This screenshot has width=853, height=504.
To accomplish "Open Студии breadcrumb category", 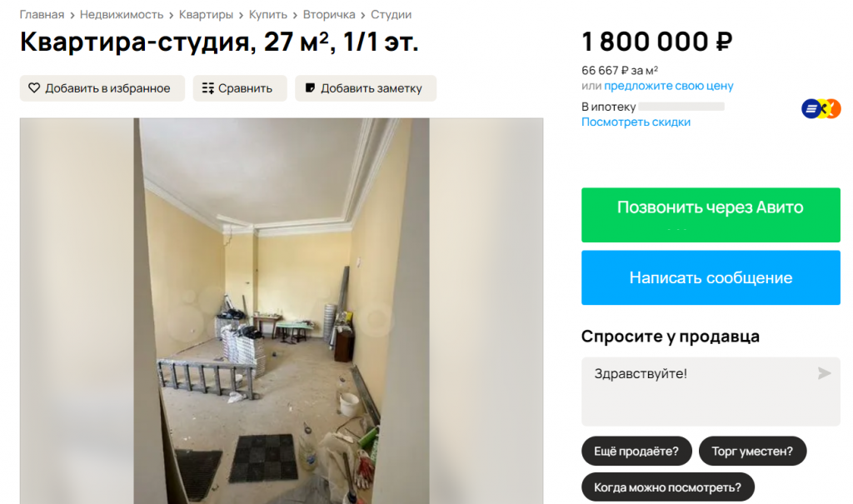I will (x=392, y=15).
